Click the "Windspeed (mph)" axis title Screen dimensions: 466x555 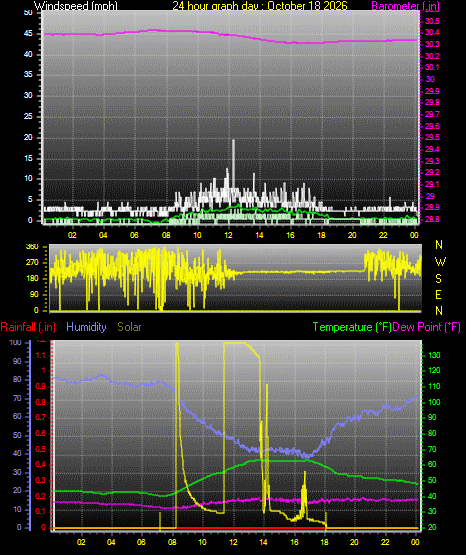[75, 6]
